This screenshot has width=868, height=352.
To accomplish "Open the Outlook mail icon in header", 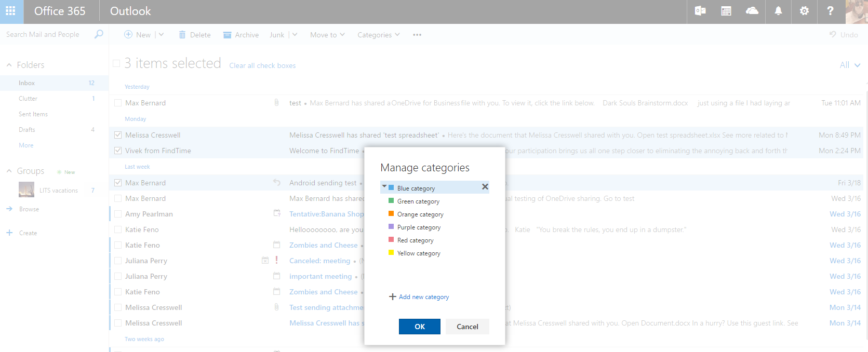I will (x=700, y=11).
